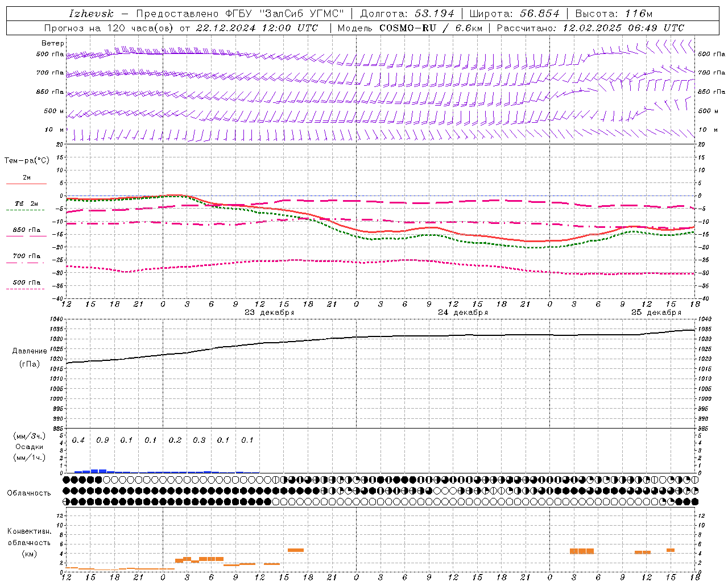Click the '22.12.2024 12:00 UTC' start date
Image resolution: width=728 pixels, height=582 pixels.
tap(257, 28)
